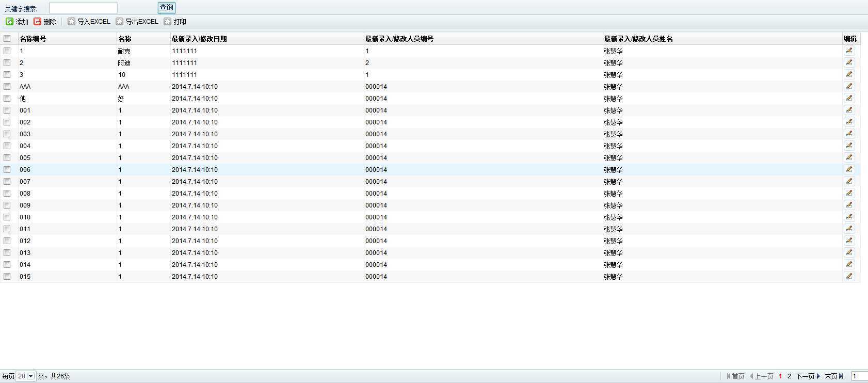
Task: Edit the row numbered 007
Action: [x=849, y=181]
